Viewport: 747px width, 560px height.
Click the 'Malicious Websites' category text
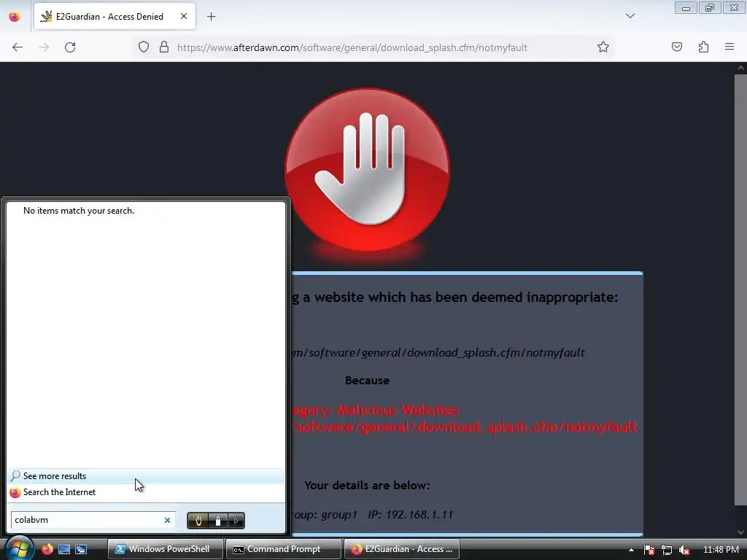398,410
